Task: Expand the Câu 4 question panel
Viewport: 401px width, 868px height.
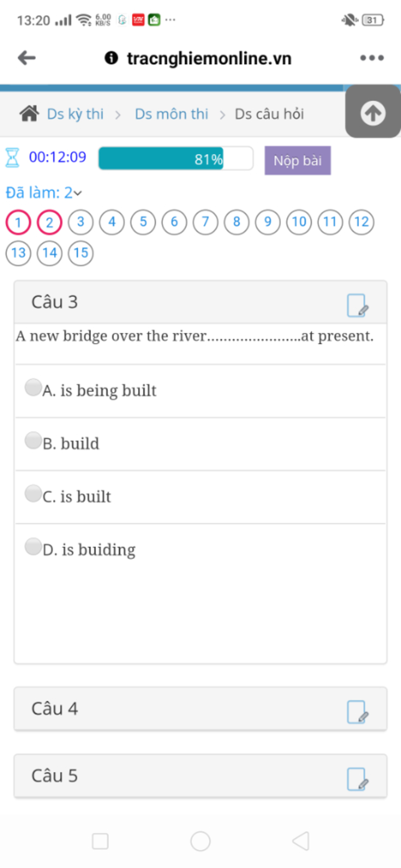Action: (x=200, y=709)
